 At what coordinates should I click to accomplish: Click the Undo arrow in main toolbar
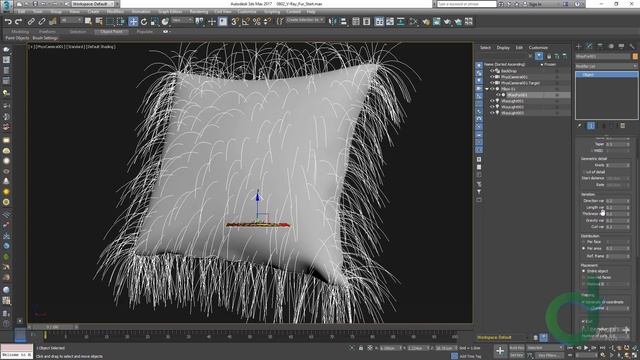click(x=8, y=22)
